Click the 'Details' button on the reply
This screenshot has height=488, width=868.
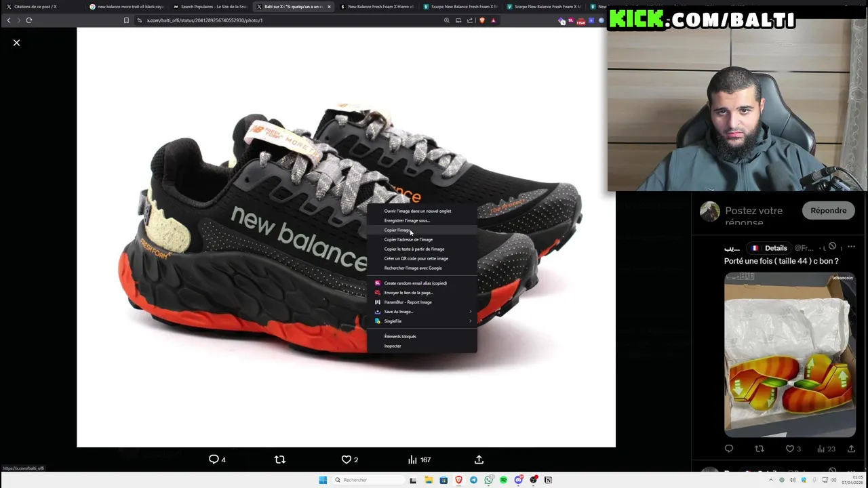(x=769, y=248)
